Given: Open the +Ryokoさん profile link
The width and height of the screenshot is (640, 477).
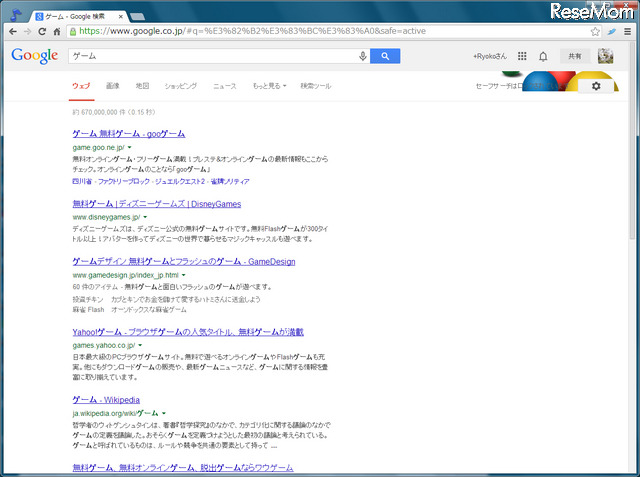Looking at the screenshot, I should 490,56.
